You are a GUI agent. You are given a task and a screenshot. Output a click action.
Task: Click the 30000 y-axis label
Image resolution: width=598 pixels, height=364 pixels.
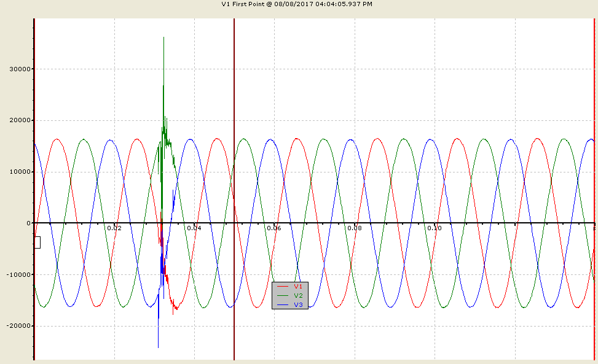click(21, 69)
